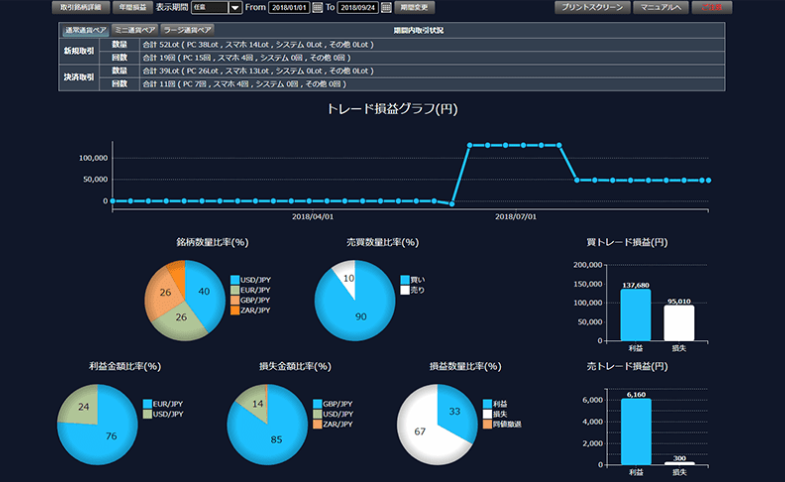Click ZAR/JPY legend swatch in 損失金額比率
Viewport: 785px width, 482px height.
click(317, 424)
